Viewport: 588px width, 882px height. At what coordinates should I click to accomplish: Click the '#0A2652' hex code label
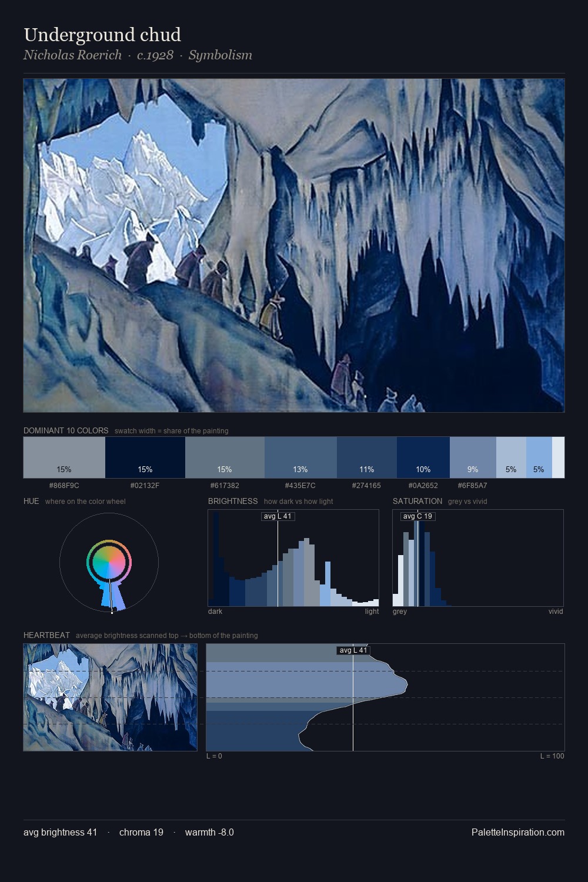pyautogui.click(x=423, y=486)
